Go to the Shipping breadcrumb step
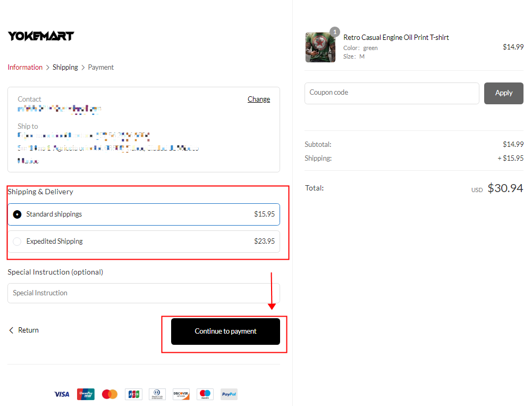532x406 pixels. click(65, 67)
